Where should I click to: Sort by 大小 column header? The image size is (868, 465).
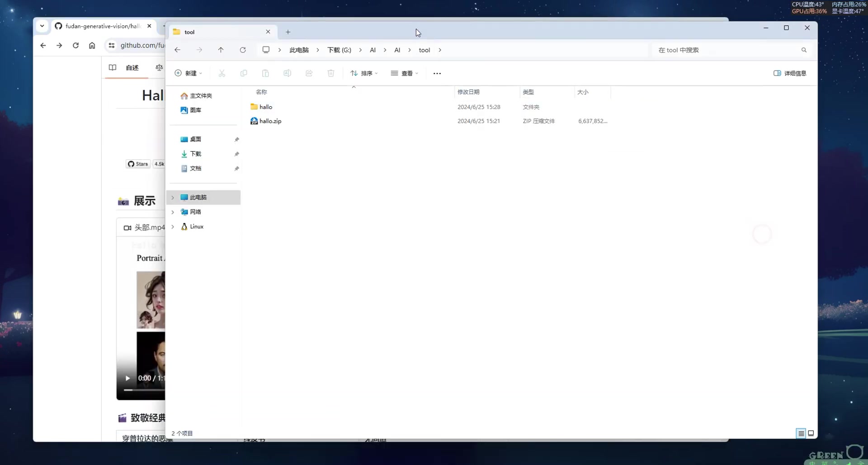pyautogui.click(x=583, y=92)
